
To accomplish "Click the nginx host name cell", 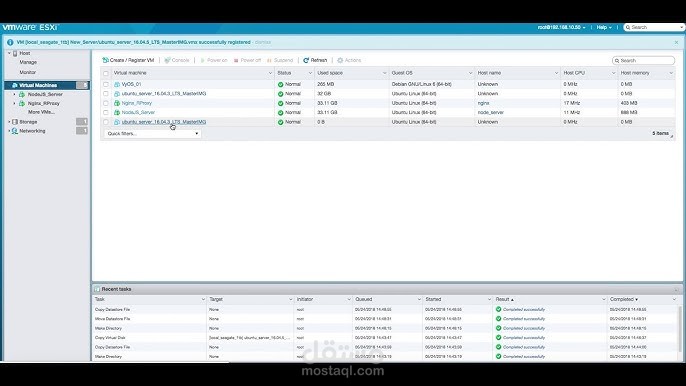I will pos(483,103).
